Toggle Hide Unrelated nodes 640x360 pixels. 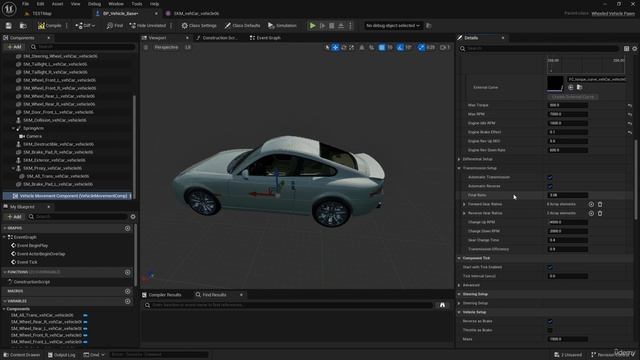coord(147,26)
